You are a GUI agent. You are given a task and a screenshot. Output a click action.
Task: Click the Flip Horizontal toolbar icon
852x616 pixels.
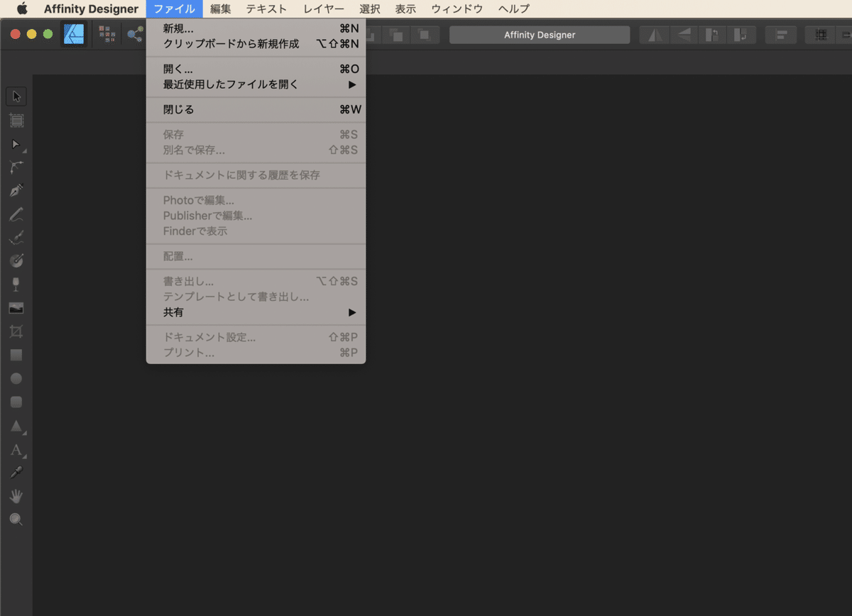point(655,34)
